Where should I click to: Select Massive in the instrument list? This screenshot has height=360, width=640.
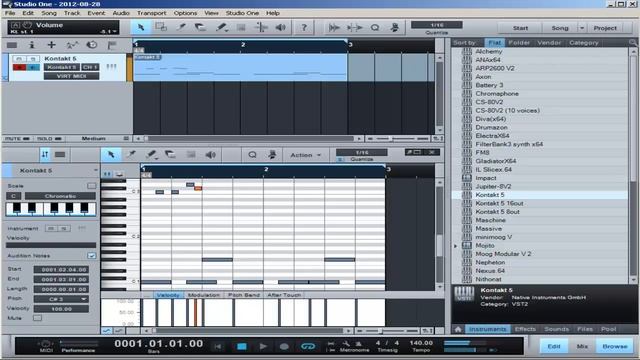488,229
